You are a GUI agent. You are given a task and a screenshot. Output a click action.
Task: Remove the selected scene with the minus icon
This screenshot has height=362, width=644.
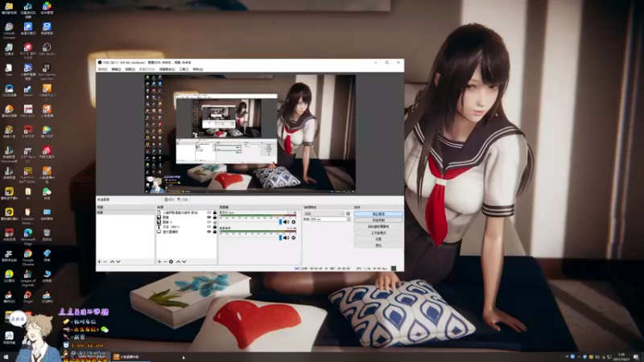(x=105, y=261)
